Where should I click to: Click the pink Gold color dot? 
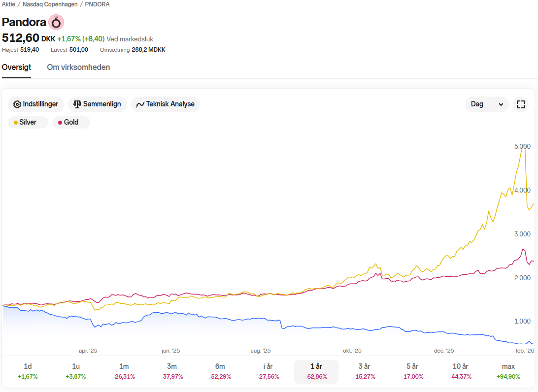point(60,123)
